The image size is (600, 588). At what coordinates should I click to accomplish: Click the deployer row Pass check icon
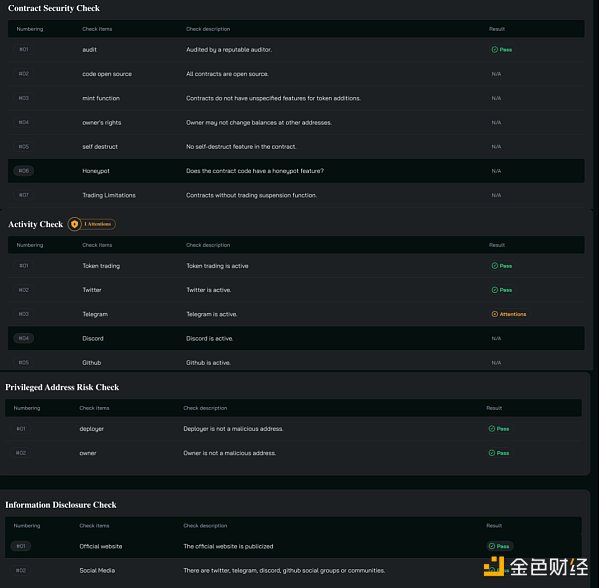[492, 429]
